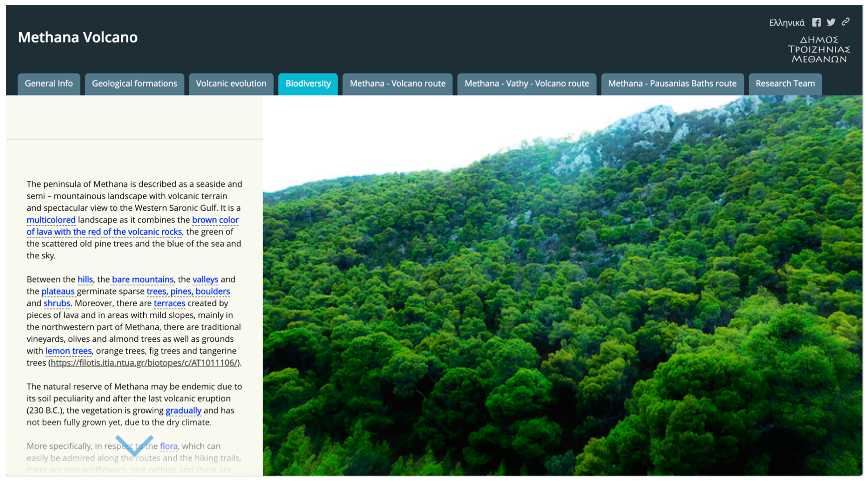Click the bare mountains link
The image size is (868, 484).
[143, 279]
